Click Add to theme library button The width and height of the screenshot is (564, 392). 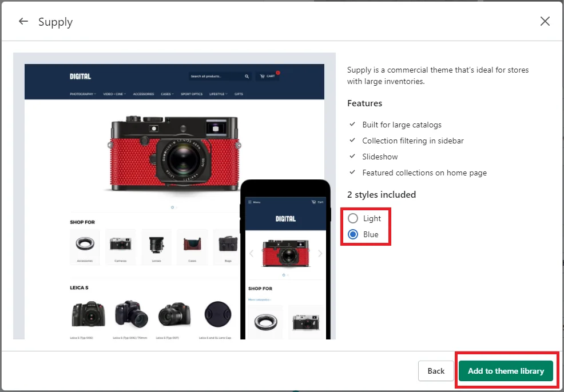[506, 371]
